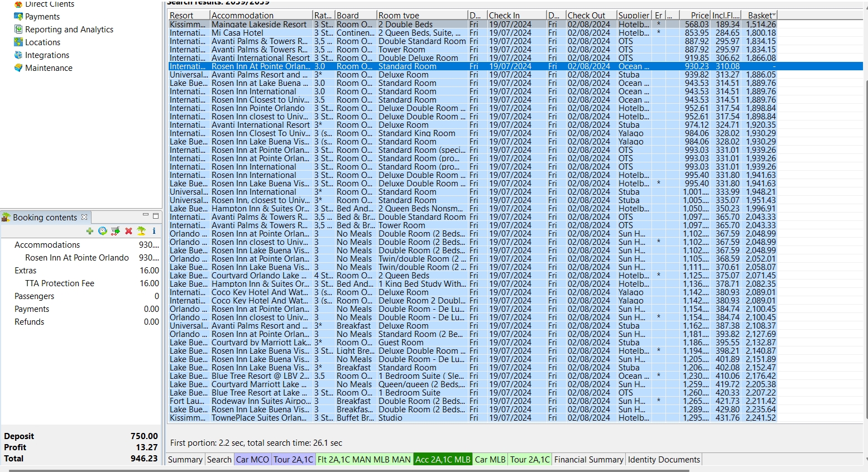Click the Maintenance toolbox icon

[x=18, y=68]
